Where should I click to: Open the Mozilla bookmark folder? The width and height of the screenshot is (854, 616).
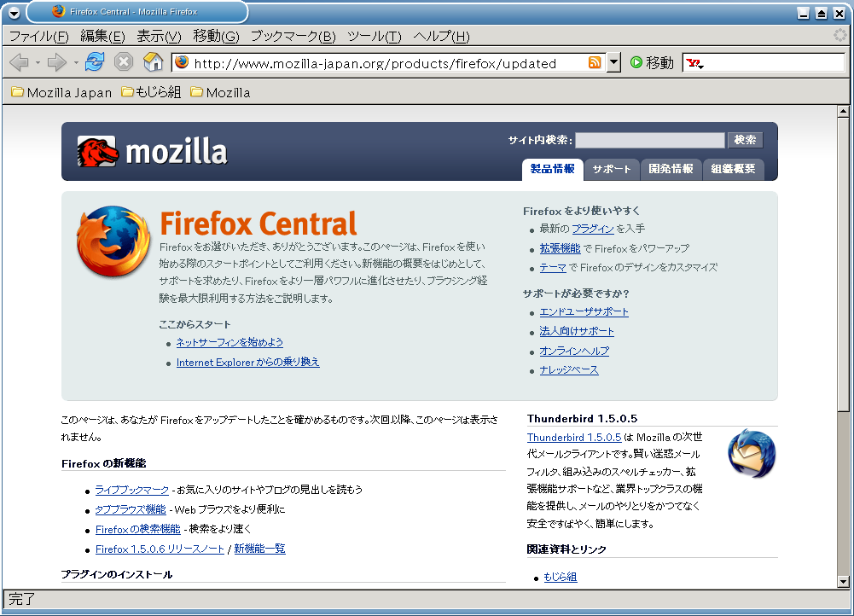[220, 93]
